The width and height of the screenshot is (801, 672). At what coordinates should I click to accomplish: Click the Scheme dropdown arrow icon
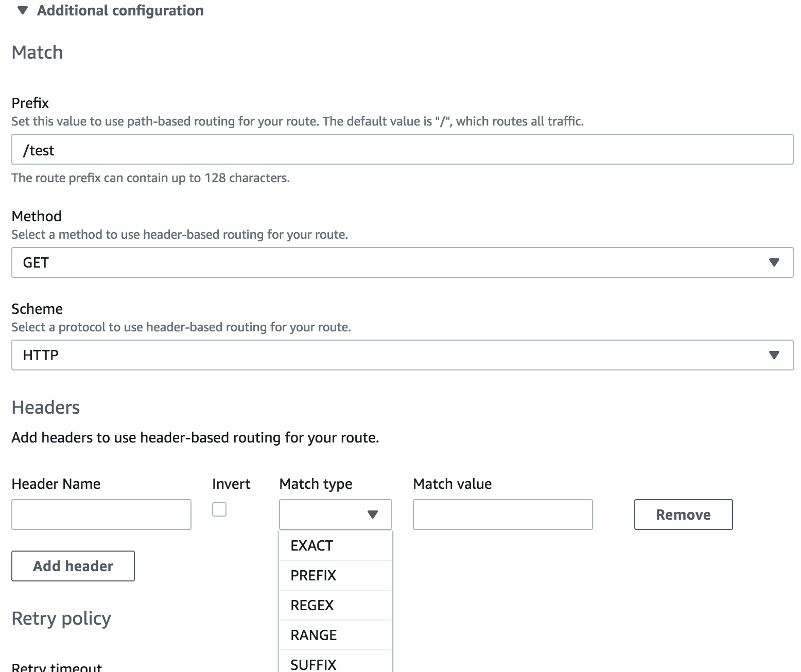(x=773, y=355)
